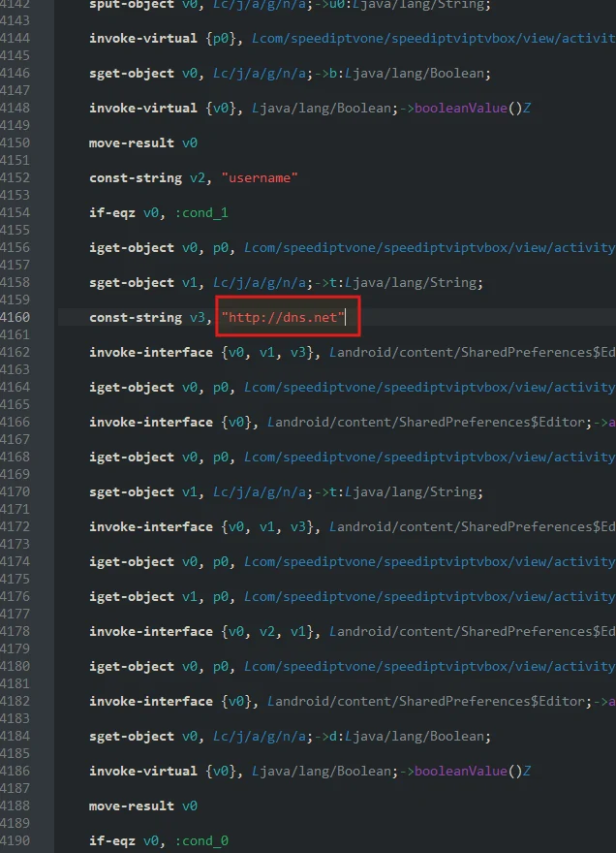Click invoke-interface {v0, v1, v3} on line 4162
Viewport: 616px width, 853px height.
pos(201,352)
